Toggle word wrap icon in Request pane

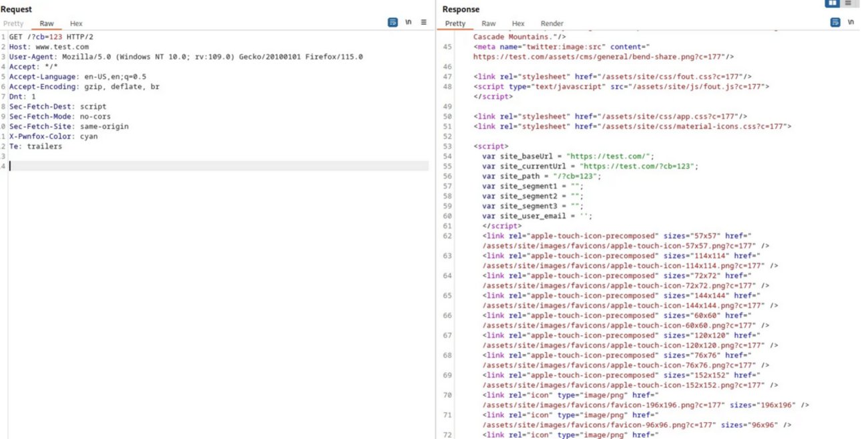click(x=393, y=22)
